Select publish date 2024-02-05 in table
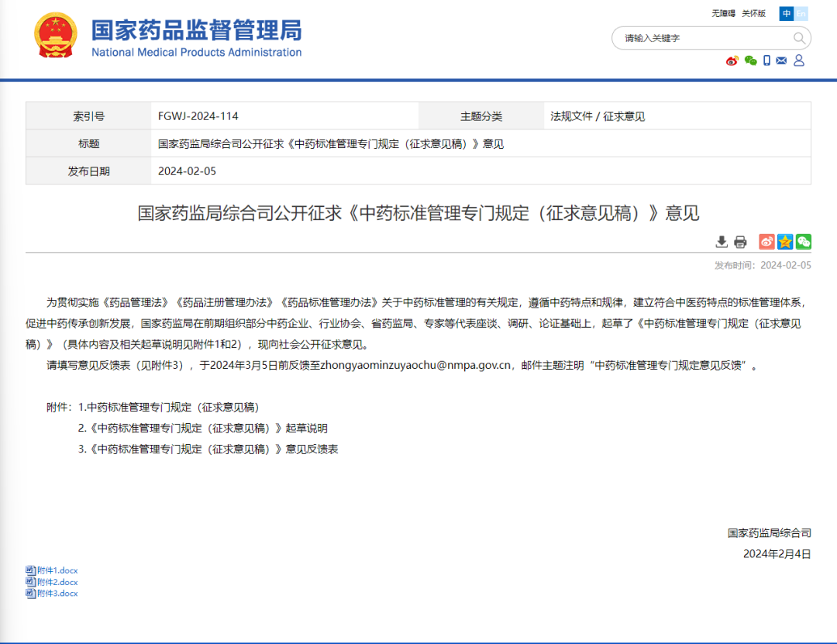The width and height of the screenshot is (837, 644). click(x=187, y=171)
